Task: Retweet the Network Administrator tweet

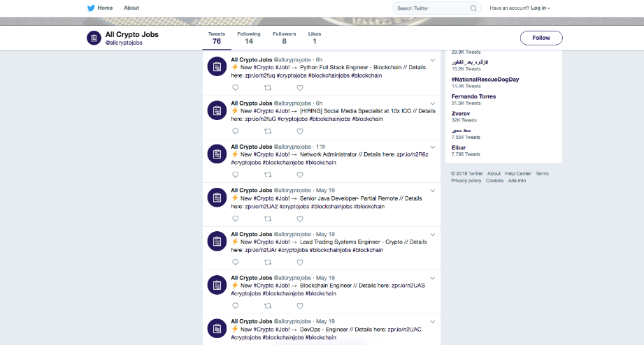Action: pos(268,175)
